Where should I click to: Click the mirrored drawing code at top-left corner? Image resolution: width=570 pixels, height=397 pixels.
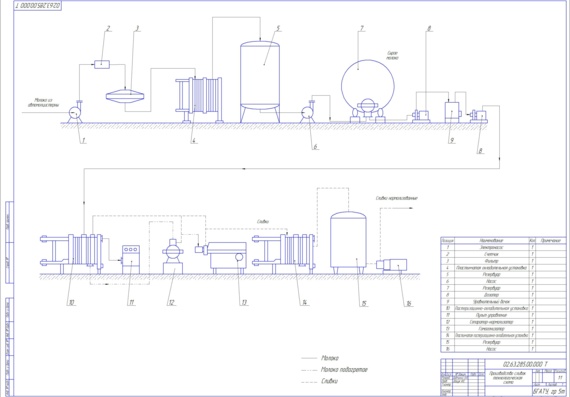(x=38, y=6)
